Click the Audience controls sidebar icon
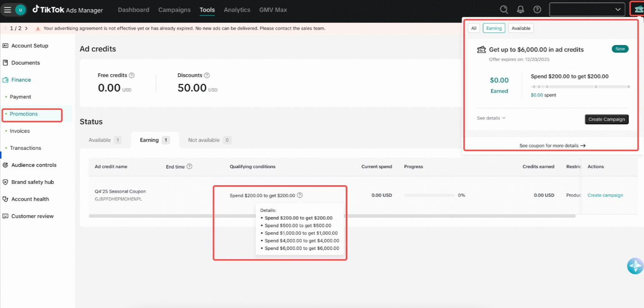The height and width of the screenshot is (308, 644). tap(5, 165)
